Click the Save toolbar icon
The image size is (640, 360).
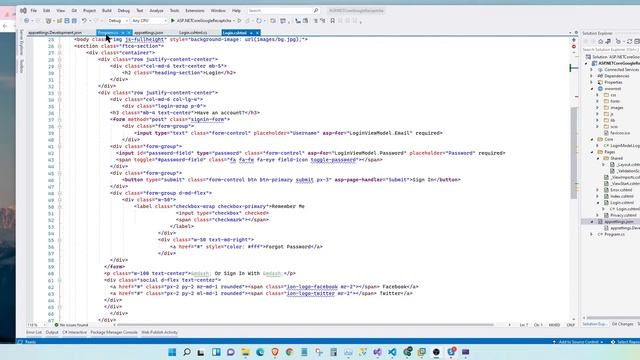click(67, 20)
